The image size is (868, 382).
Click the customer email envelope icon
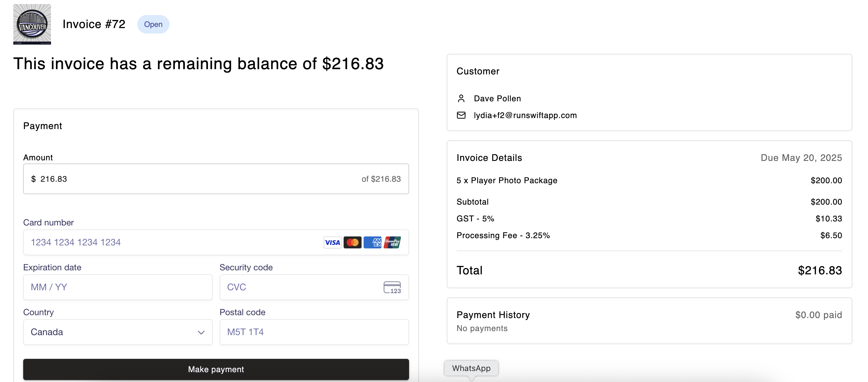pos(461,115)
